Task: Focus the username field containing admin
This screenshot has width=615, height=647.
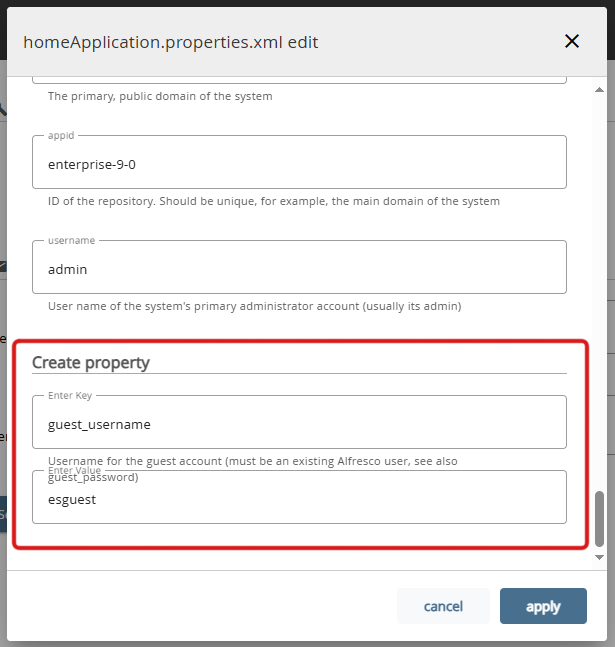Action: 299,267
